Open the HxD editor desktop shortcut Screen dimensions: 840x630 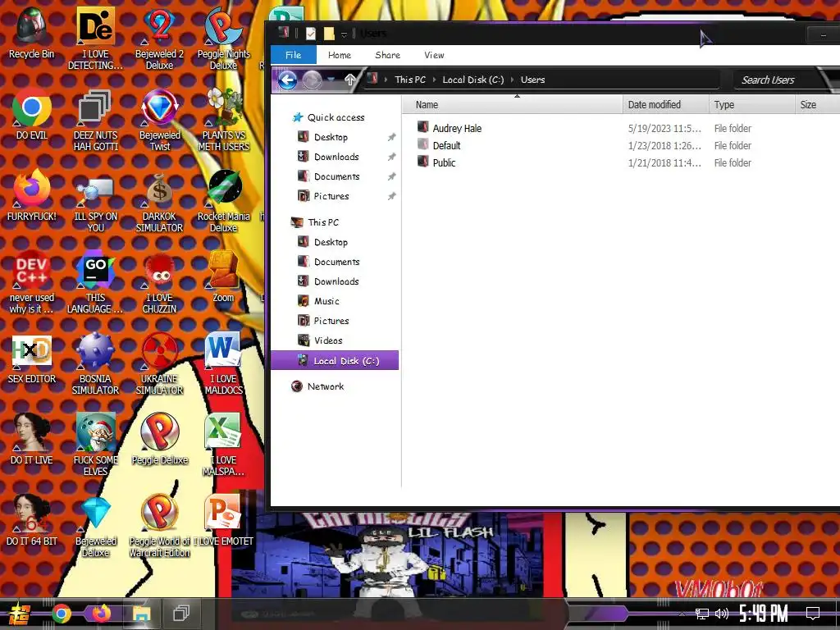[x=31, y=358]
